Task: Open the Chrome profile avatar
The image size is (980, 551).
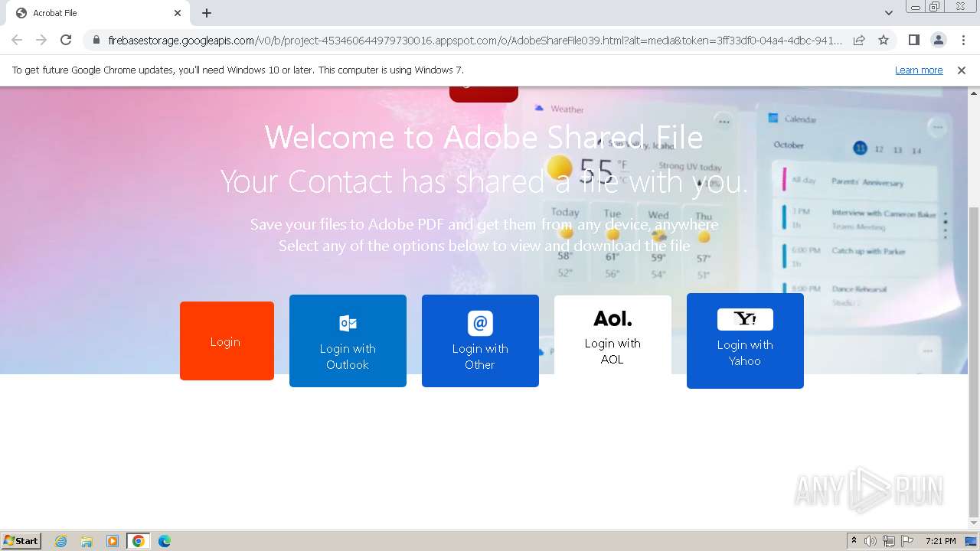Action: click(x=938, y=40)
